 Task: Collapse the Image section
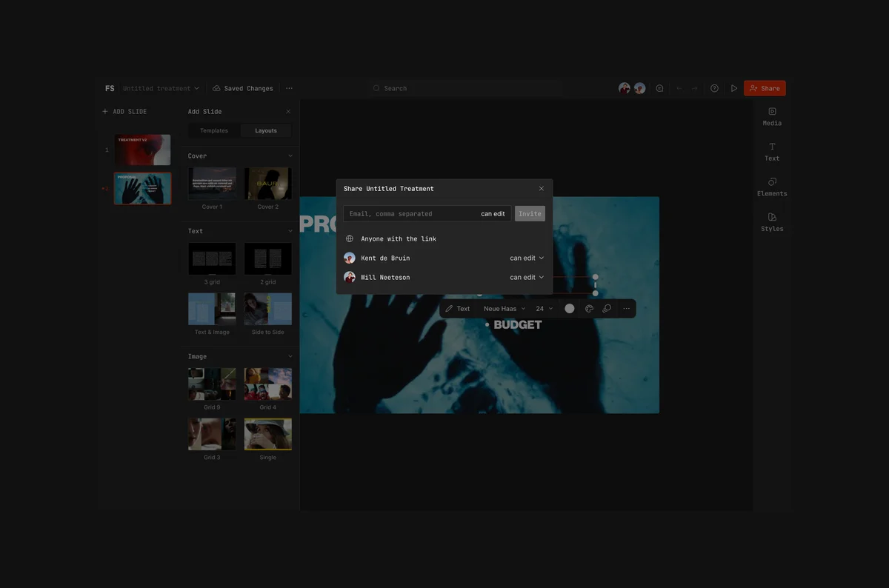pyautogui.click(x=290, y=356)
